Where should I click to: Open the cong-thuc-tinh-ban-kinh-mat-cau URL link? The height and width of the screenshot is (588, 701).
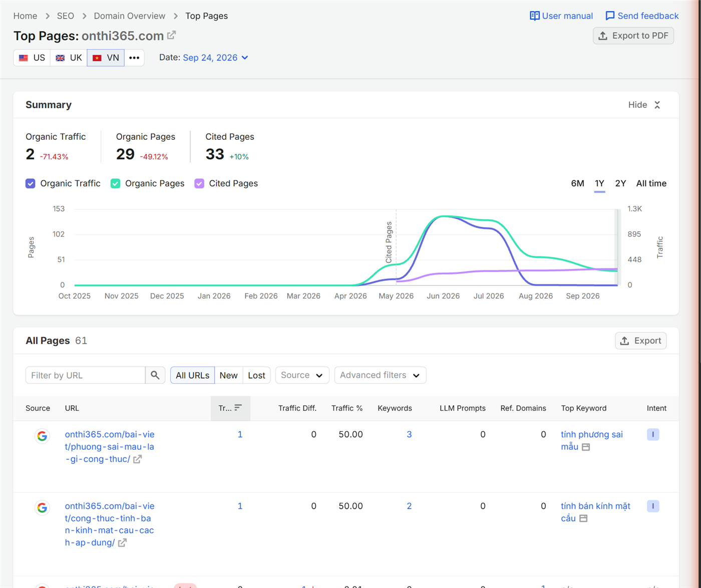pos(110,524)
